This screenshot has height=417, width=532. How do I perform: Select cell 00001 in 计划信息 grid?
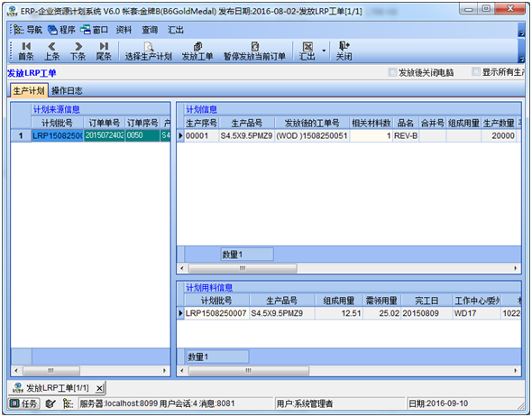[x=201, y=135]
